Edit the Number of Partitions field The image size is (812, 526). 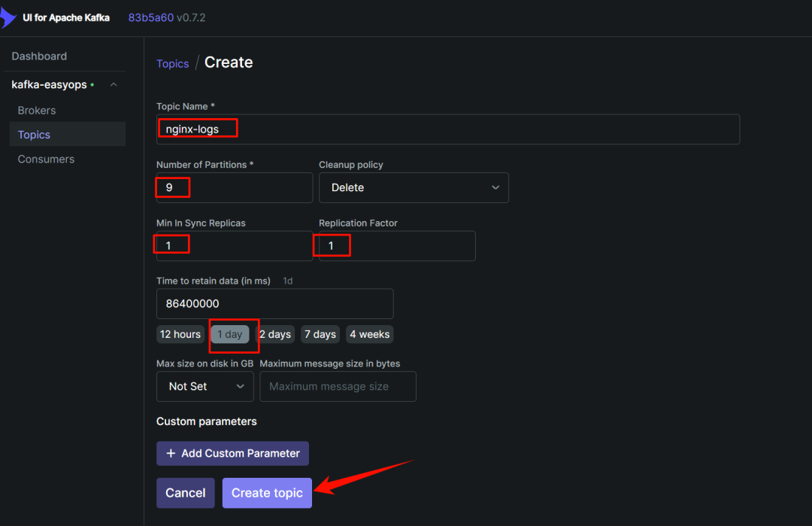(x=235, y=187)
